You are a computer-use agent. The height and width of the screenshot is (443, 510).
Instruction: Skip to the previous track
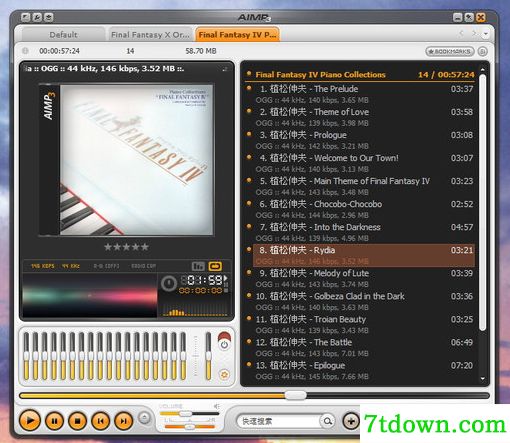point(101,421)
